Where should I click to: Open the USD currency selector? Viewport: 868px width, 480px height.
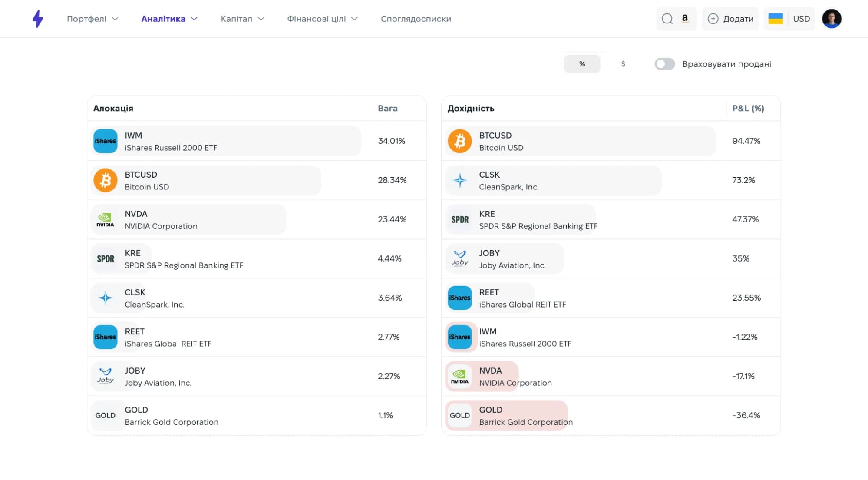801,19
